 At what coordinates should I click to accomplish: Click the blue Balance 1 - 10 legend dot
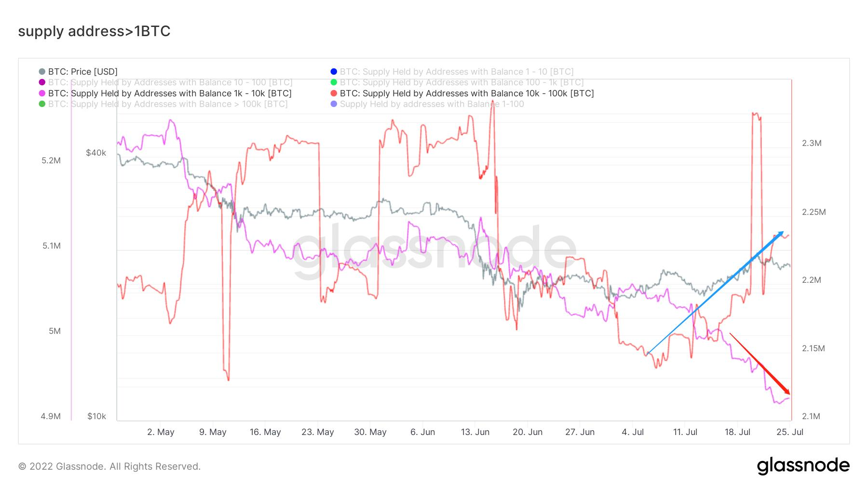click(x=334, y=72)
